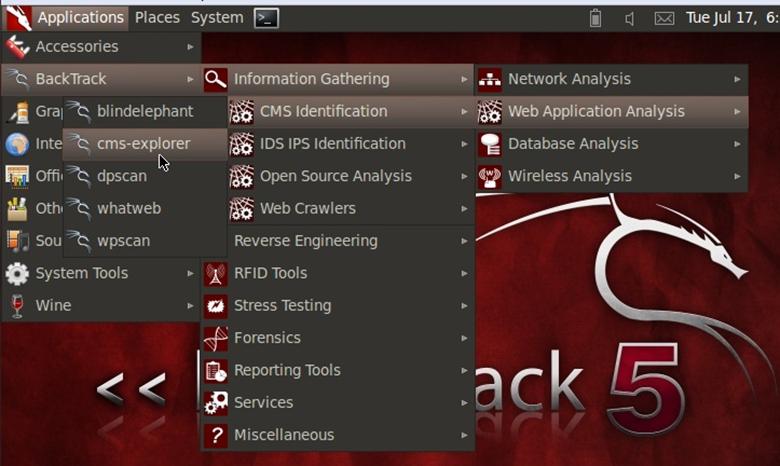Click the battery status icon
Screen dimensions: 780x466
point(595,18)
